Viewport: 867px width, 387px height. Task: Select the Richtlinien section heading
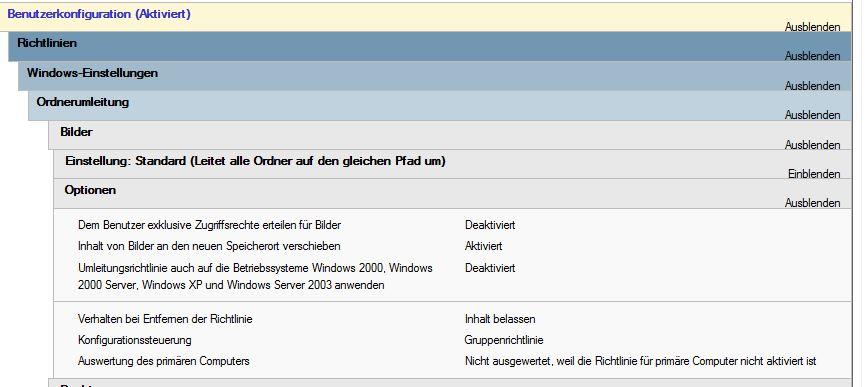click(47, 43)
